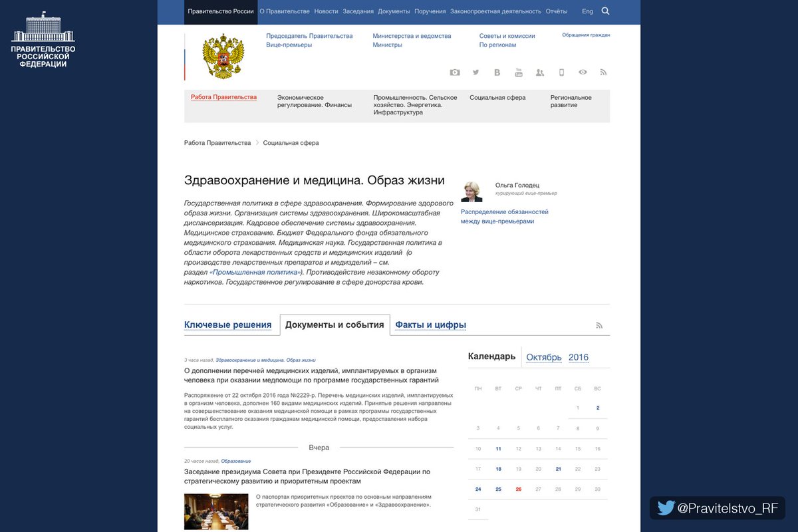Open Министерства и ведомства link

tap(412, 36)
